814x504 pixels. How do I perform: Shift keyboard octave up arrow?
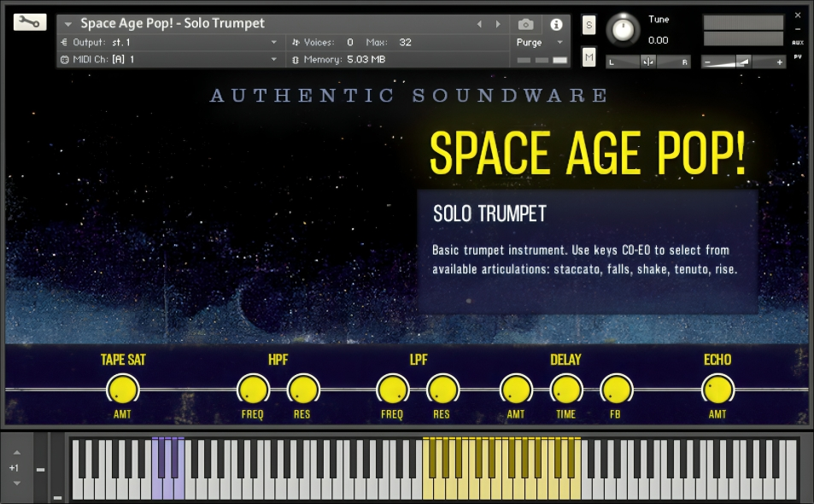tap(16, 453)
